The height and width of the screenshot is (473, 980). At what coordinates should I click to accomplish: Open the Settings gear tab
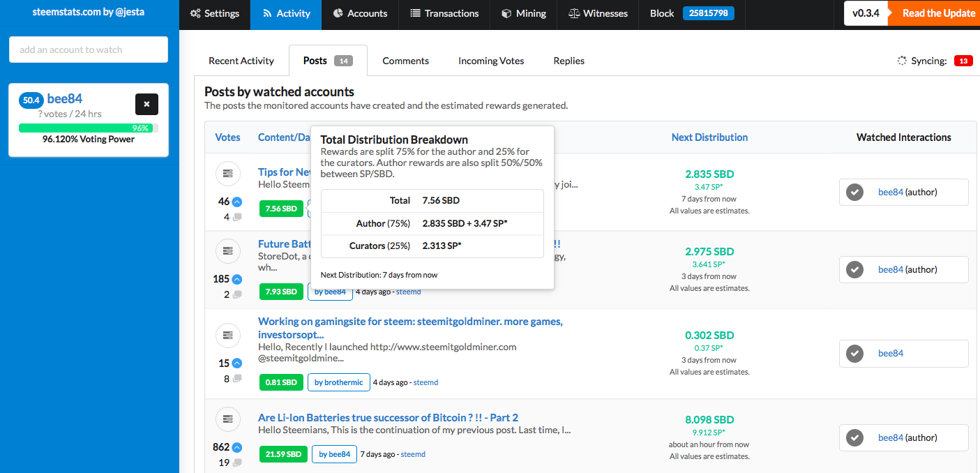[195, 13]
